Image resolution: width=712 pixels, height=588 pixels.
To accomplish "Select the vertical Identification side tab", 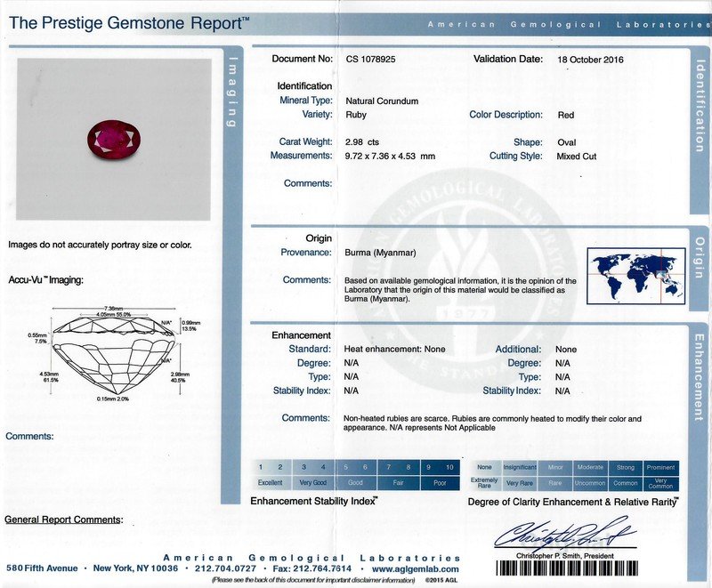I will [x=699, y=107].
